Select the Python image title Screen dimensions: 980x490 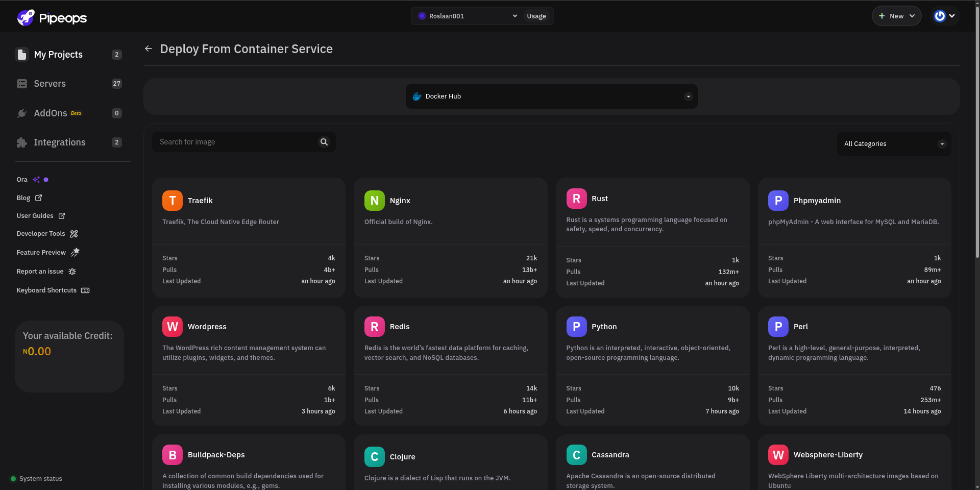(604, 327)
